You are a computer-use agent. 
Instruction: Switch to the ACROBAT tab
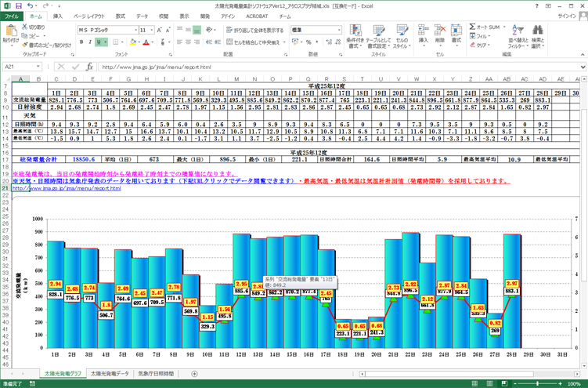coord(257,16)
